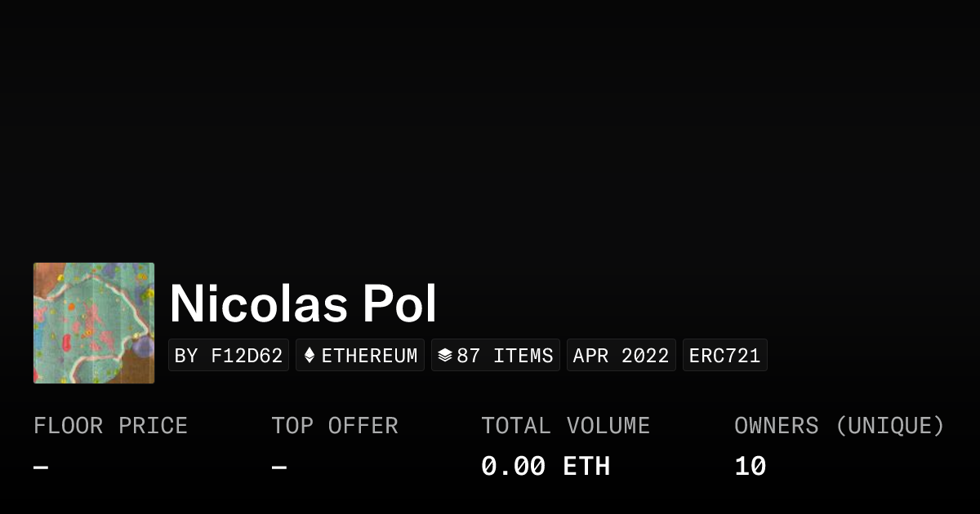Viewport: 980px width, 514px height.
Task: Click the 0.00 total volume number
Action: pos(513,467)
